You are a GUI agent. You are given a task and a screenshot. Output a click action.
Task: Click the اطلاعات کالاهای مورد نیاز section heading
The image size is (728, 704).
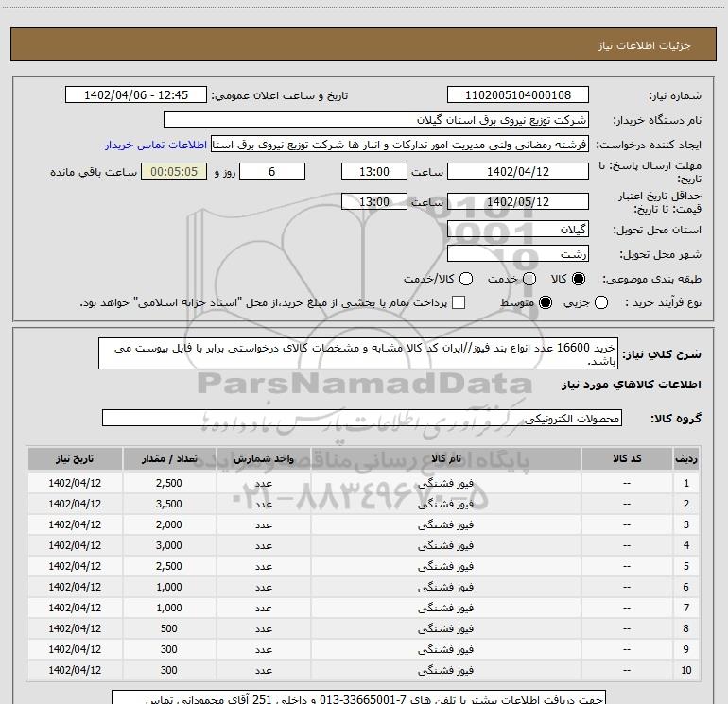[632, 385]
